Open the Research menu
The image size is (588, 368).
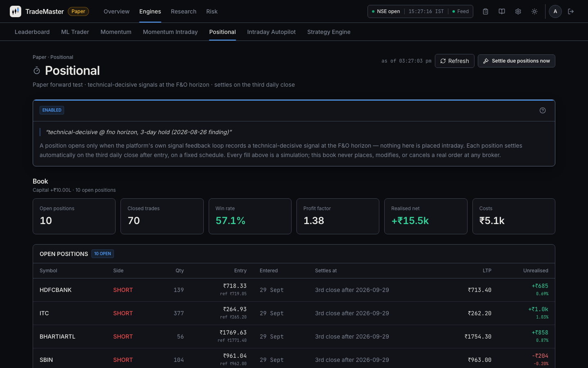tap(183, 11)
